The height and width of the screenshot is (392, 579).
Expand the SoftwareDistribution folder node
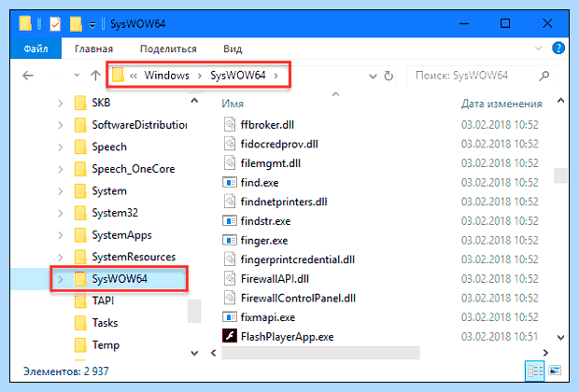point(61,125)
